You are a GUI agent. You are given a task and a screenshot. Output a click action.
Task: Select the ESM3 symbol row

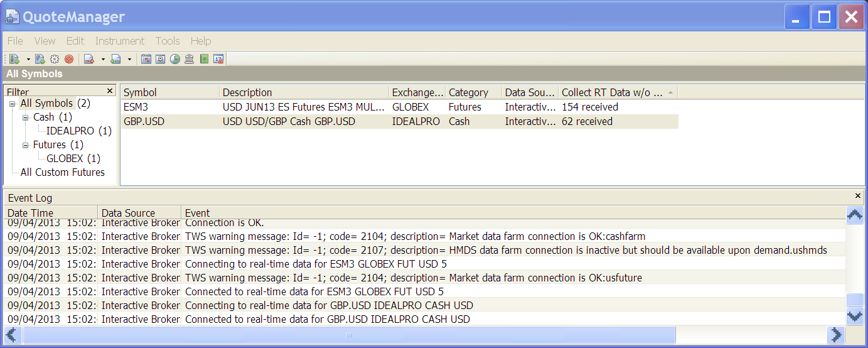399,107
